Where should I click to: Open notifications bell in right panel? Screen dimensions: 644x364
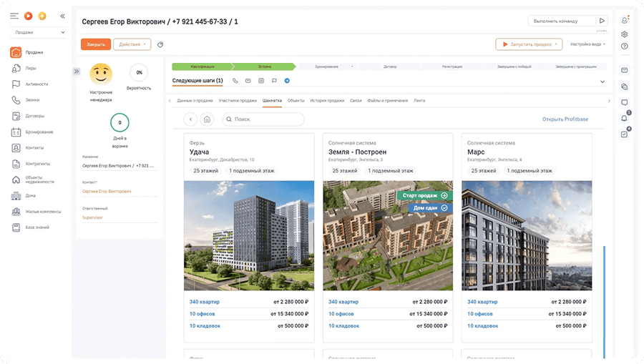point(624,119)
